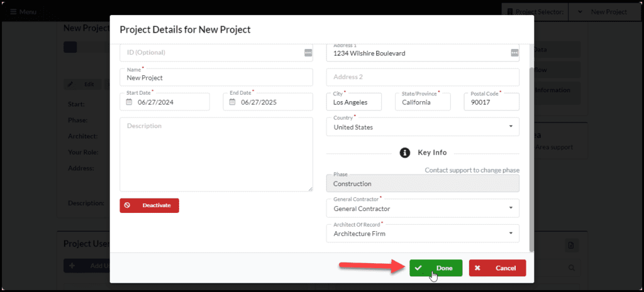Click the Address 2 input field
Viewport: 644px width, 292px height.
(x=423, y=77)
